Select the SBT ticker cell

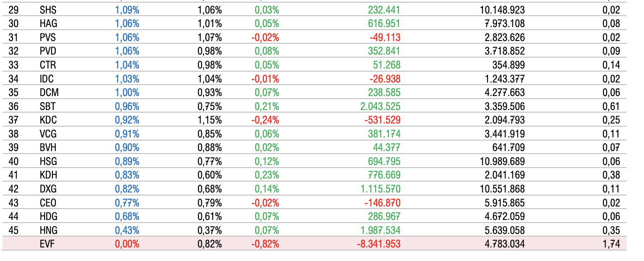[x=47, y=106]
